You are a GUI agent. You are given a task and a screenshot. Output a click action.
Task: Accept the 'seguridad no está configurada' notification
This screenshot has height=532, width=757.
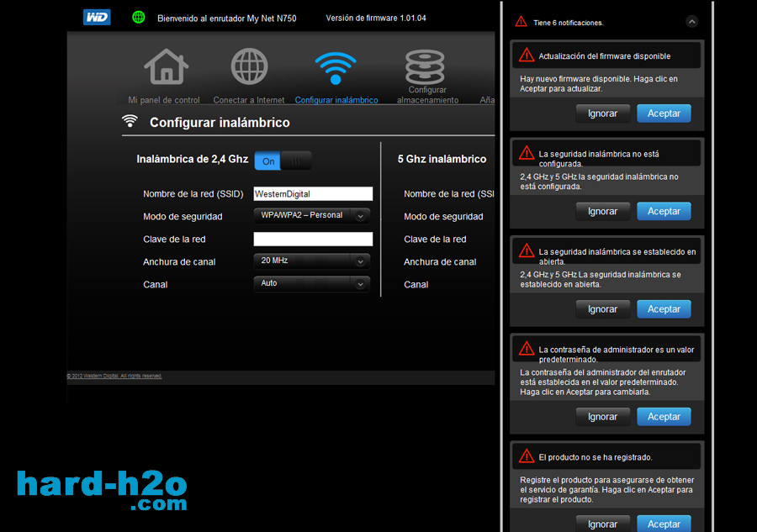(x=664, y=211)
